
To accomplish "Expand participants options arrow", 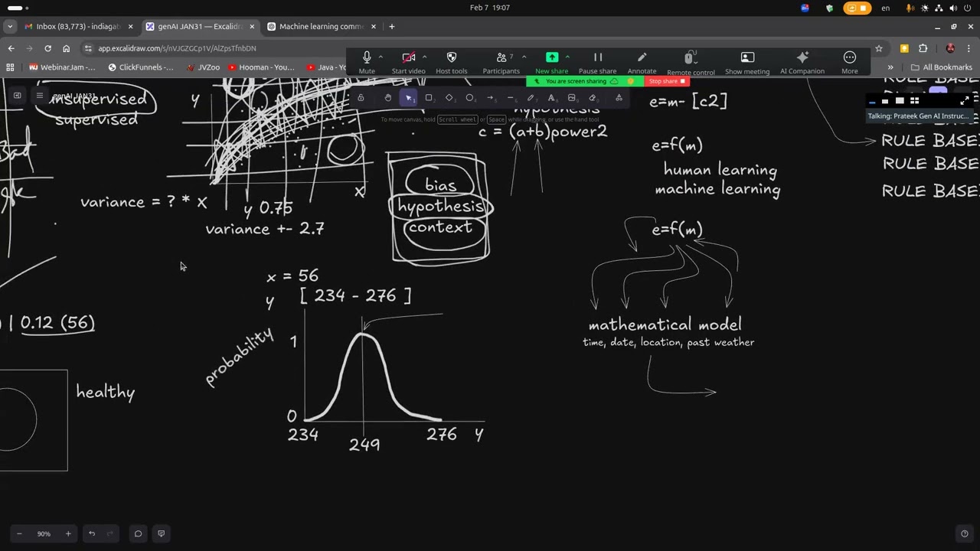I will (x=524, y=57).
